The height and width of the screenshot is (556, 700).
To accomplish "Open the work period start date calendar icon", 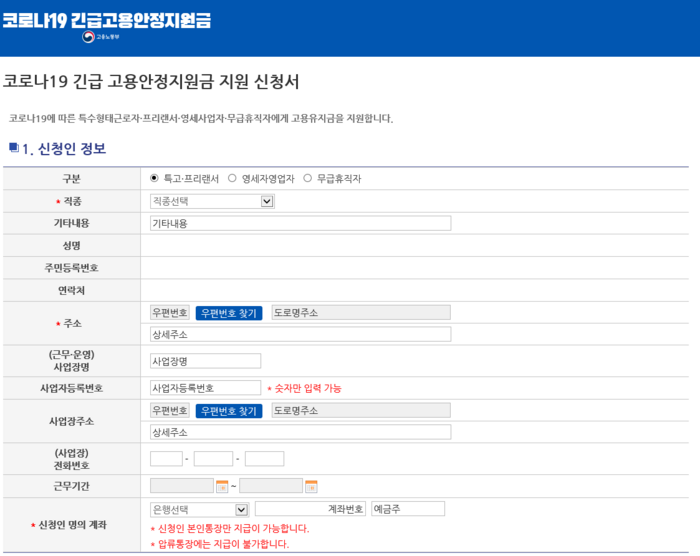I will pos(222,486).
